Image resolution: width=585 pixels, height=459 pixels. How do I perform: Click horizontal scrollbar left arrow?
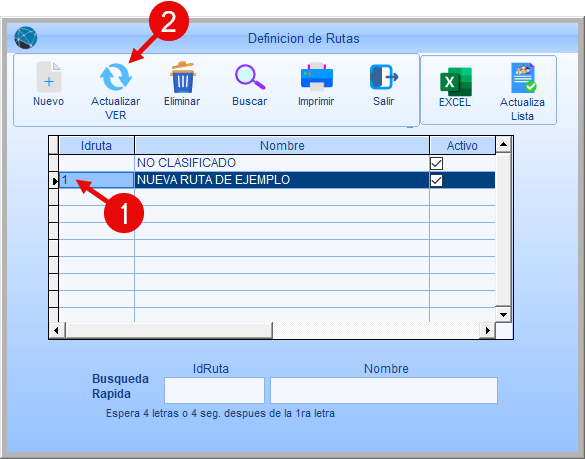click(x=56, y=330)
